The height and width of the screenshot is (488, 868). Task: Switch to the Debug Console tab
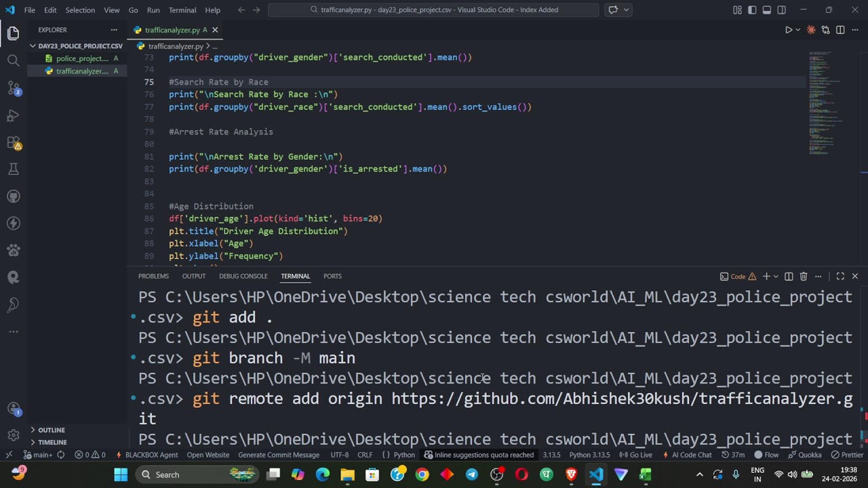coord(243,276)
